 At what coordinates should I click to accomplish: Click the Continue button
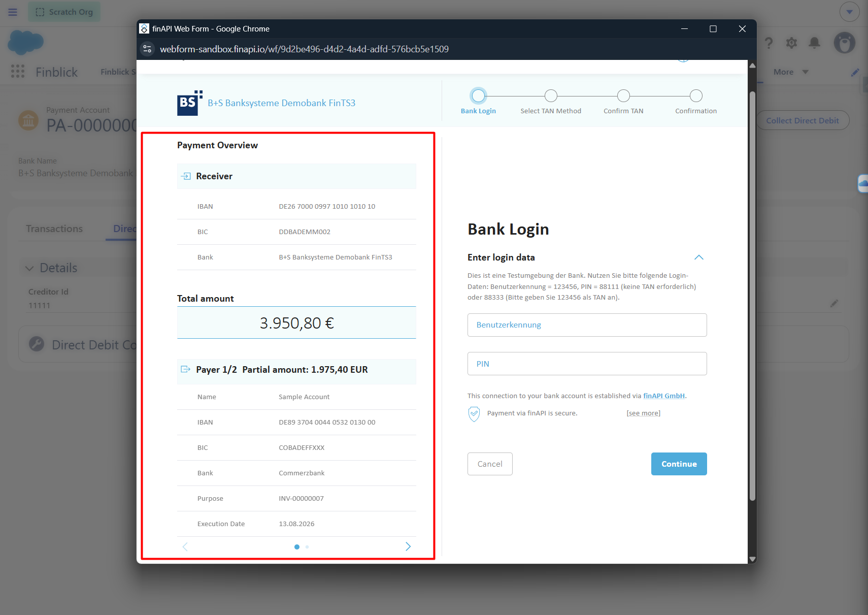coord(679,464)
